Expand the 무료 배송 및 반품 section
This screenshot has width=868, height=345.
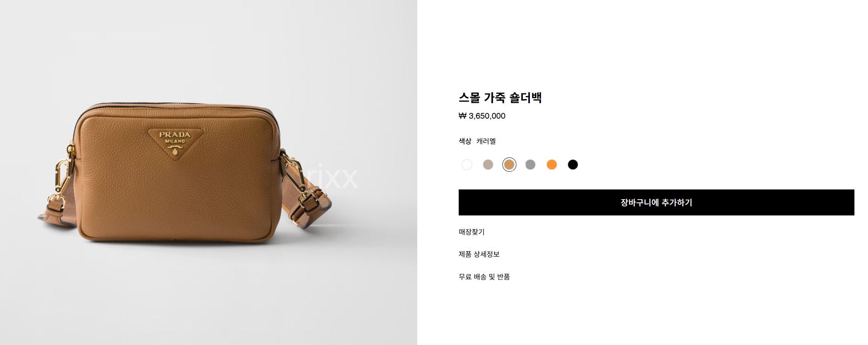(x=484, y=277)
